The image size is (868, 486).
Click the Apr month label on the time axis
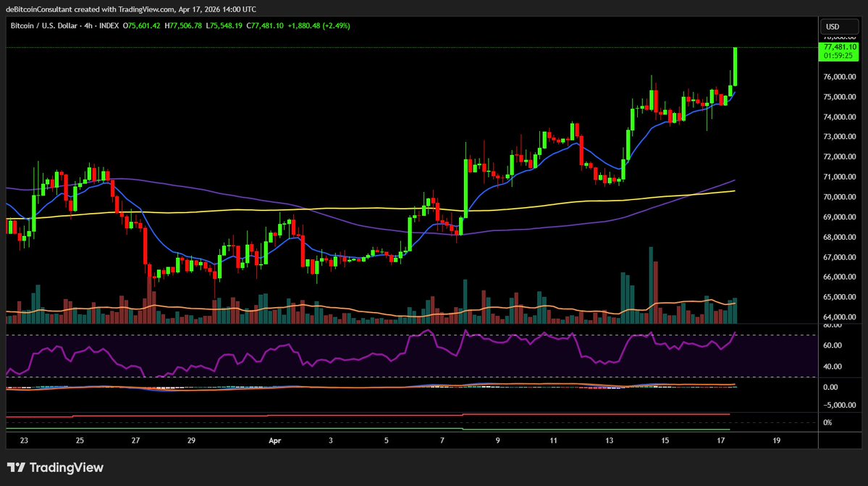click(x=274, y=440)
